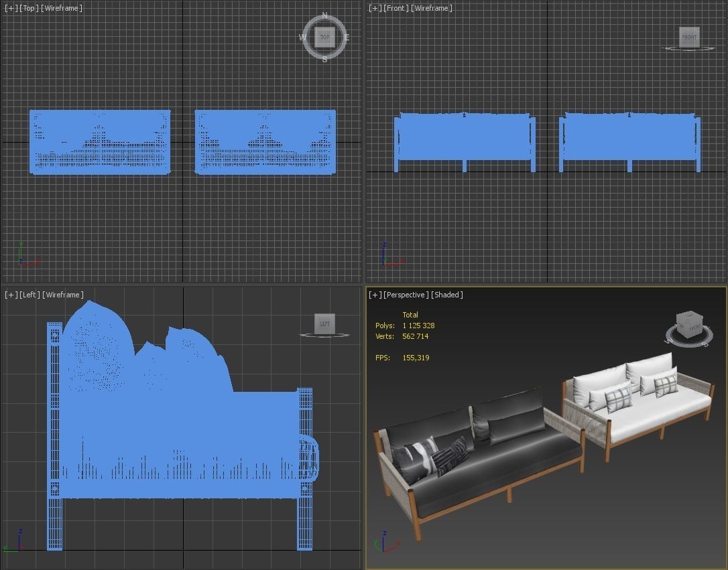This screenshot has width=728, height=570.
Task: Click the [Front] viewport label
Action: (x=396, y=8)
